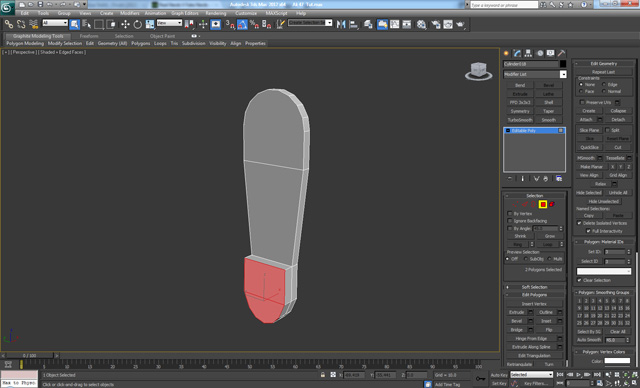The height and width of the screenshot is (388, 640).
Task: Activate the Select Object tool
Action: (74, 24)
